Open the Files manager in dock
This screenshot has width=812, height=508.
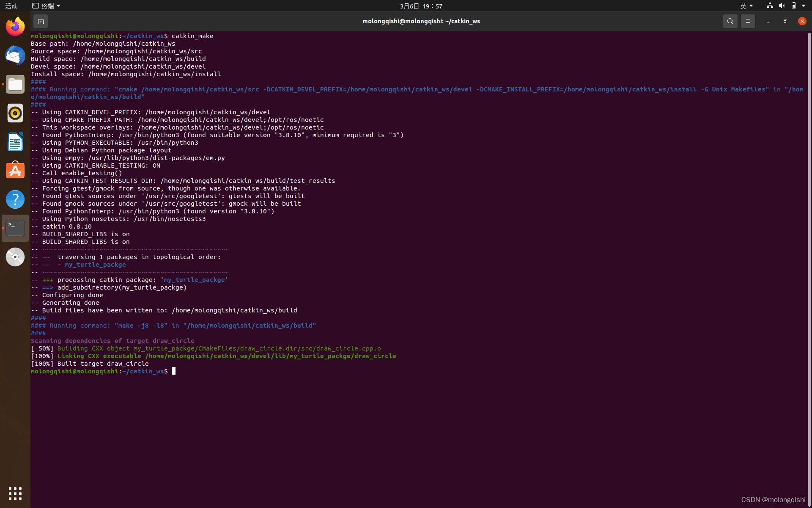[15, 84]
